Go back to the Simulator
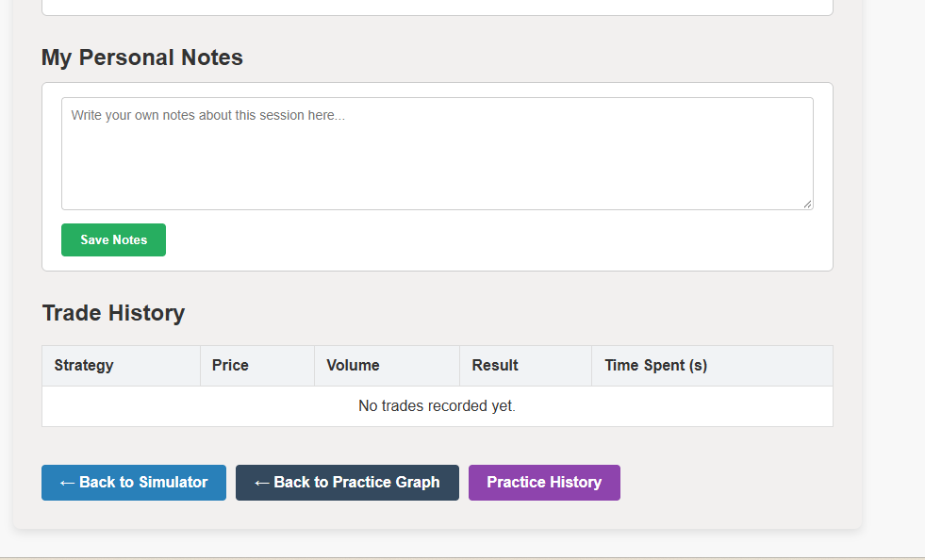925x560 pixels. pos(134,483)
